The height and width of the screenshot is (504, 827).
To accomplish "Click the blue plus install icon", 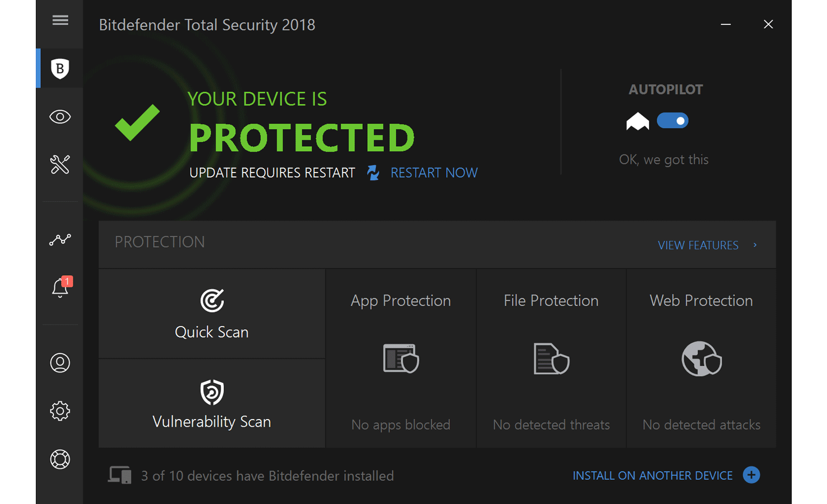I will coord(751,475).
